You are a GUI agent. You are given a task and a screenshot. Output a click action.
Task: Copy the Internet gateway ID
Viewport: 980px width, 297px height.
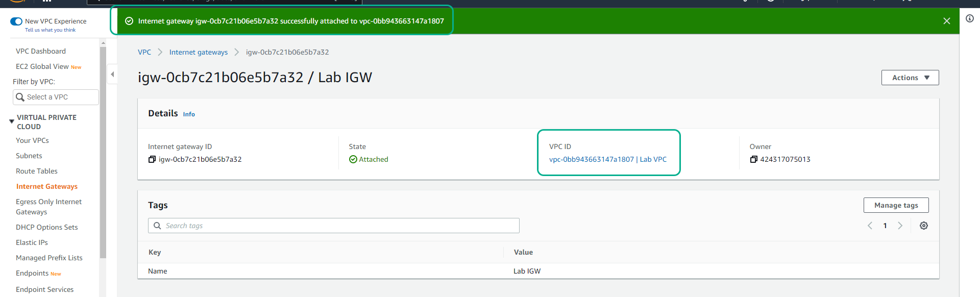(152, 159)
